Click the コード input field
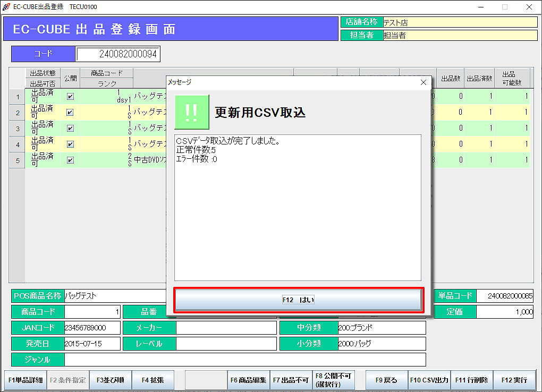This screenshot has height=392, width=542. click(x=118, y=54)
